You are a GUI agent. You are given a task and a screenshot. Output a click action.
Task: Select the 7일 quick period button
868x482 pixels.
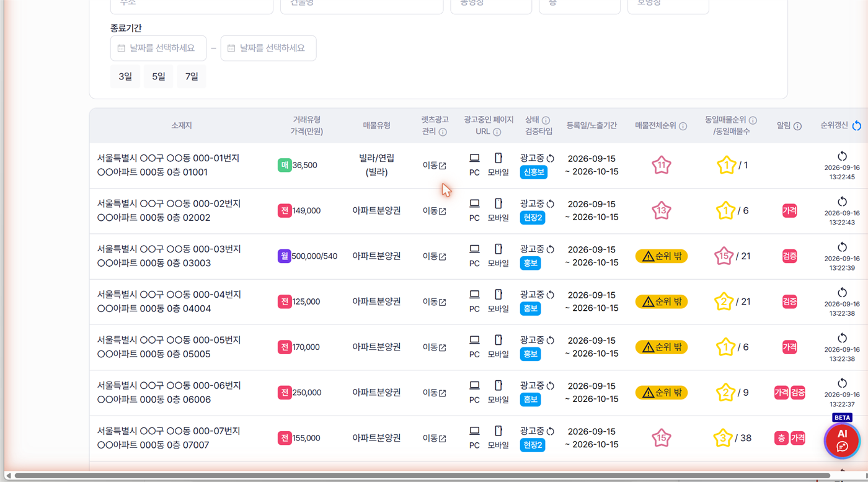tap(192, 76)
